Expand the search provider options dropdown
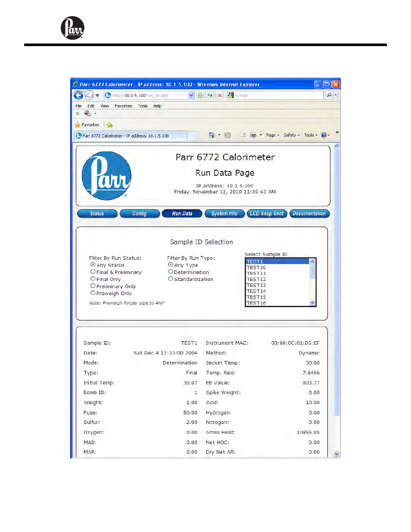 336,95
